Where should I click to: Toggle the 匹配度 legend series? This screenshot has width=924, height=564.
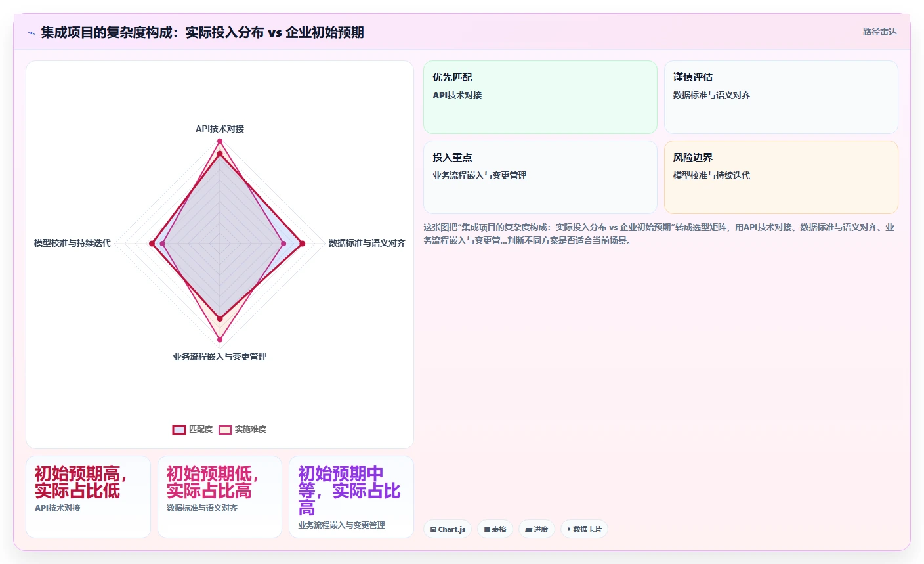[x=192, y=429]
